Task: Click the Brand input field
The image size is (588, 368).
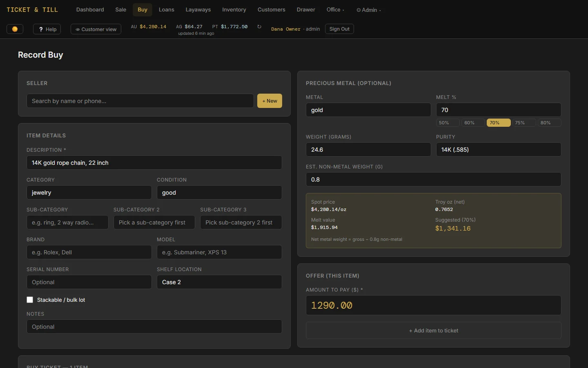Action: click(89, 252)
